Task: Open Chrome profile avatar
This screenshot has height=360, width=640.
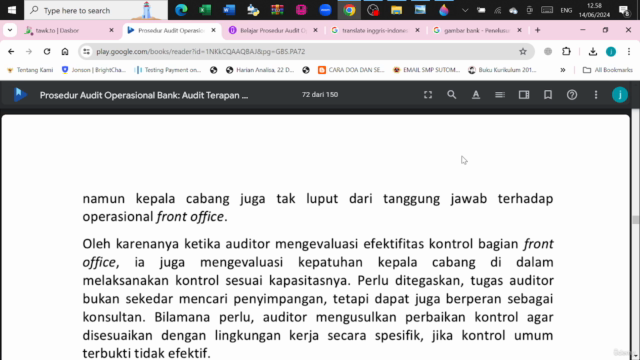Action: 611,51
